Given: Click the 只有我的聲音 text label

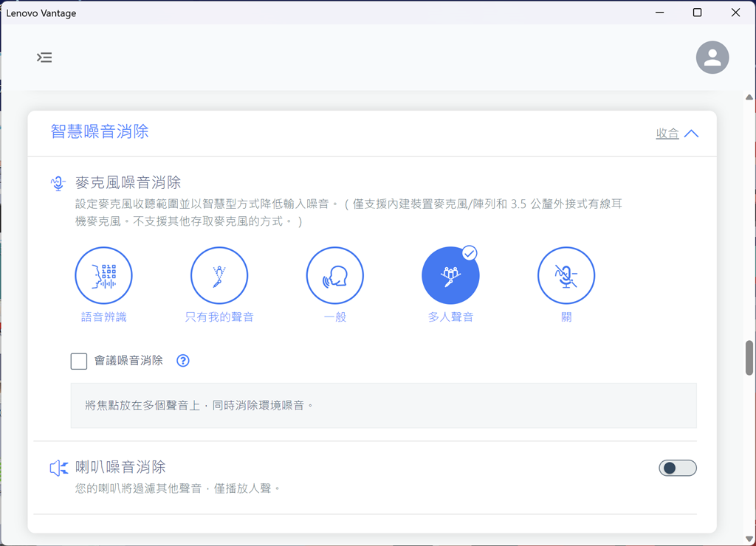Looking at the screenshot, I should coord(219,317).
